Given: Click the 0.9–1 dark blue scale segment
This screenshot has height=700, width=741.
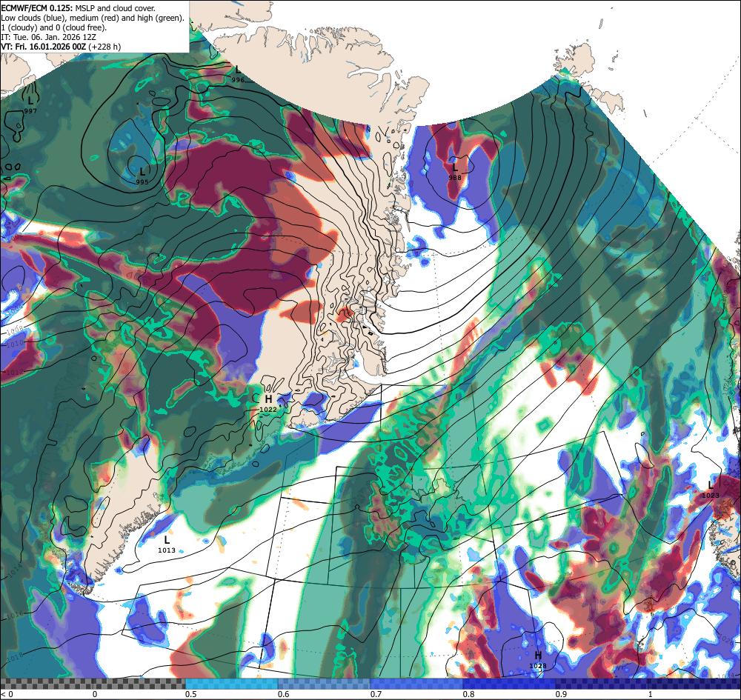Looking at the screenshot, I should pyautogui.click(x=601, y=684).
